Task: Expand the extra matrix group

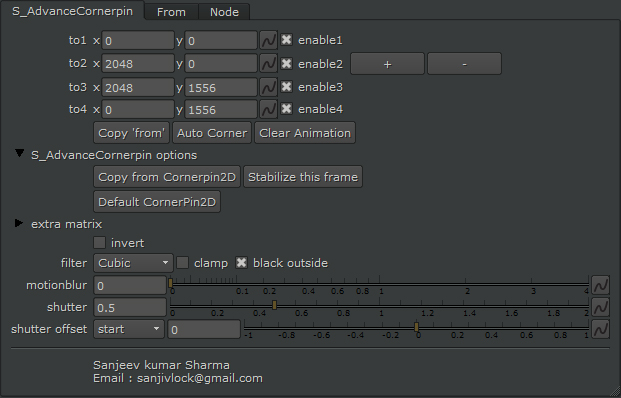Action: pos(19,223)
